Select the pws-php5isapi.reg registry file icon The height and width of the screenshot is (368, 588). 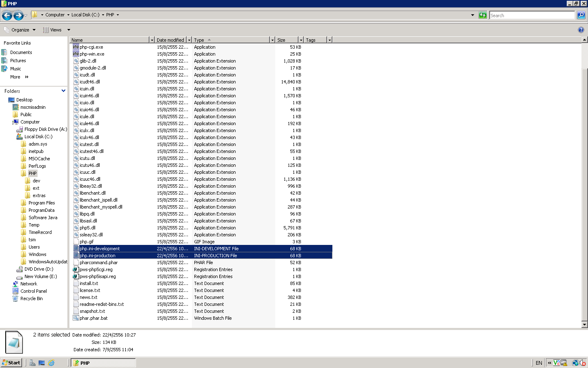pyautogui.click(x=76, y=276)
